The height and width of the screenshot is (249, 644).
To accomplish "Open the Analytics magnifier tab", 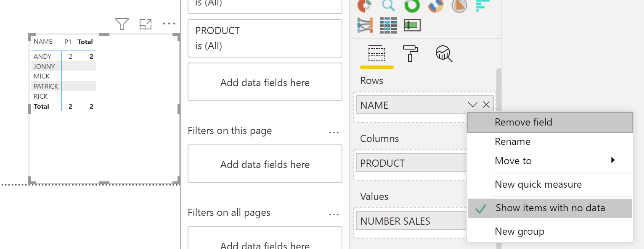I will pyautogui.click(x=444, y=54).
